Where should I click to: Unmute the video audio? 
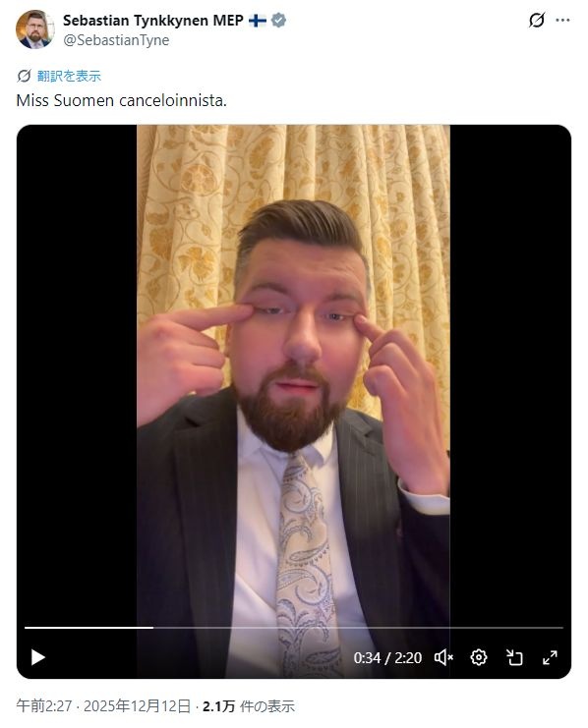[x=443, y=657]
